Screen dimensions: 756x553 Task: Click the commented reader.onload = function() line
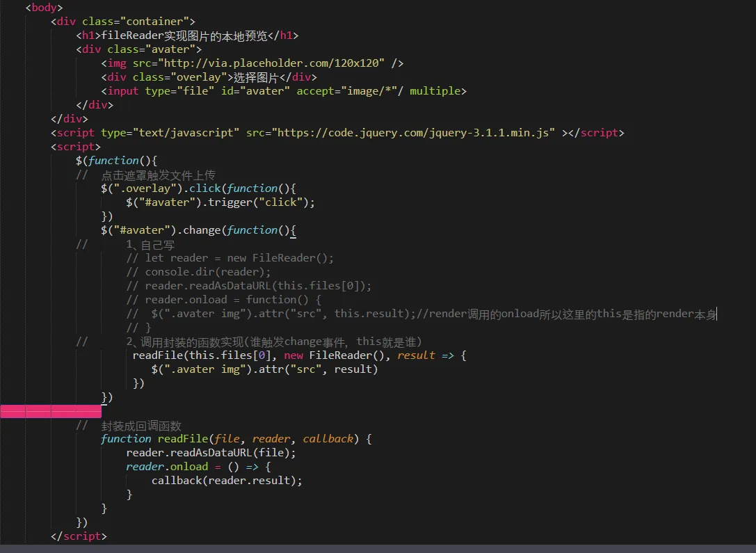click(224, 300)
